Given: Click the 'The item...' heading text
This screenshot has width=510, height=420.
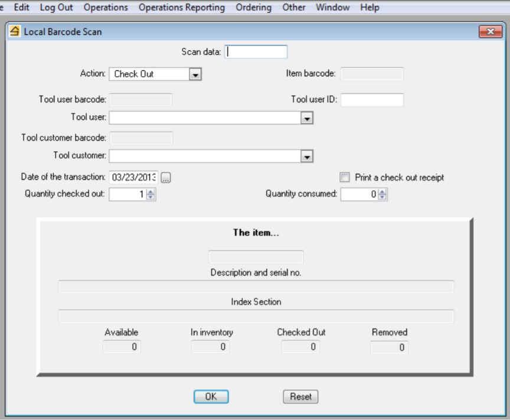Looking at the screenshot, I should tap(256, 233).
